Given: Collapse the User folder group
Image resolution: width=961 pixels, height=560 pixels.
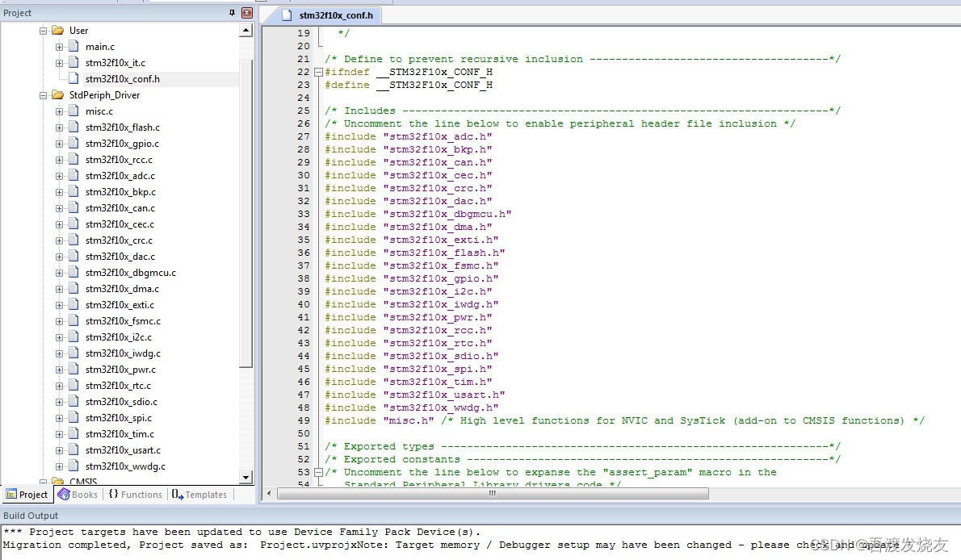Looking at the screenshot, I should pos(43,31).
